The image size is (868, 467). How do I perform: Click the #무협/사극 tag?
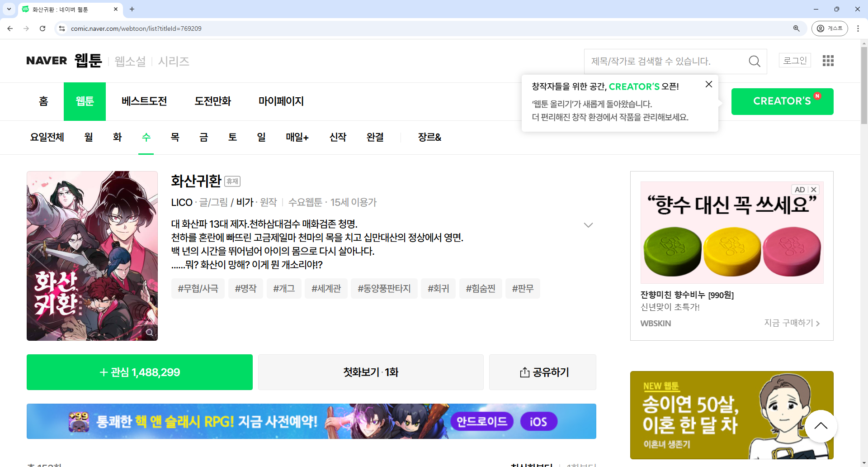point(198,288)
